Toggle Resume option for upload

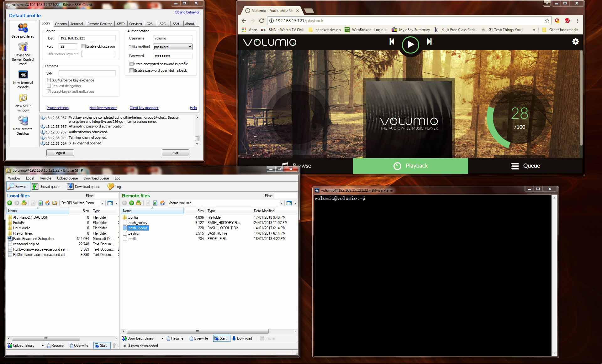(x=55, y=346)
